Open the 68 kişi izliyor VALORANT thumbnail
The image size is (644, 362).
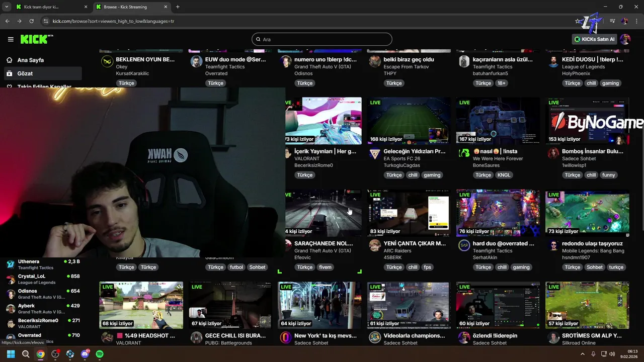(x=141, y=305)
